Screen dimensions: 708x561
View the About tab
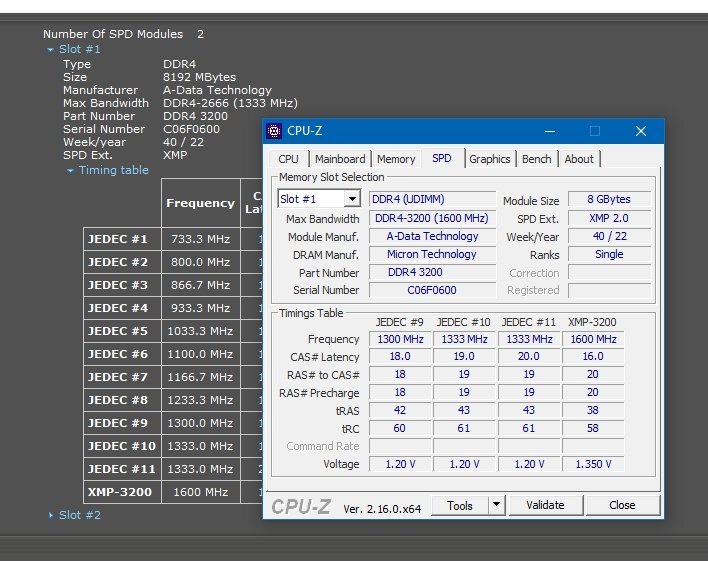pos(579,159)
